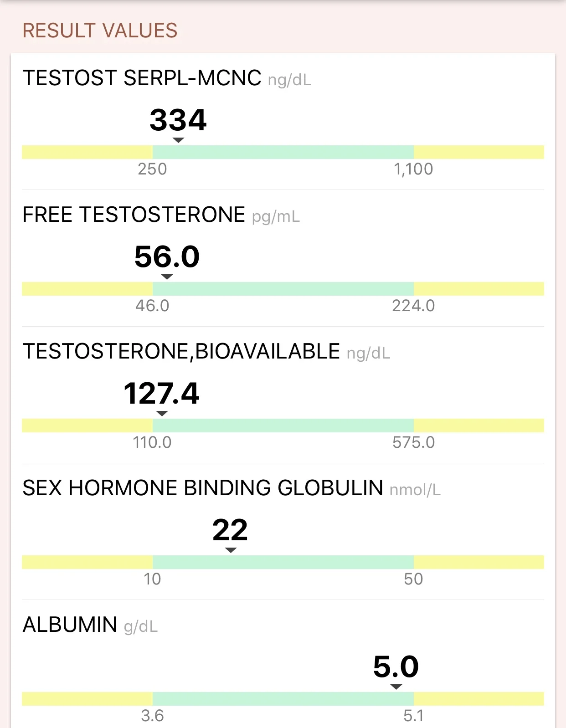Click the marker triangle under albumin 5.0
Image resolution: width=566 pixels, height=728 pixels.
(x=396, y=687)
